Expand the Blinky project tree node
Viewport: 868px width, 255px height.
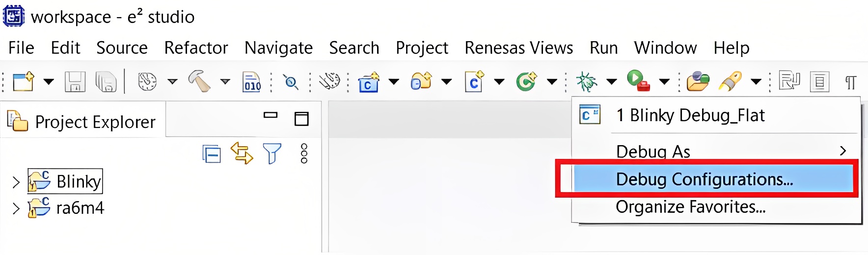point(16,182)
